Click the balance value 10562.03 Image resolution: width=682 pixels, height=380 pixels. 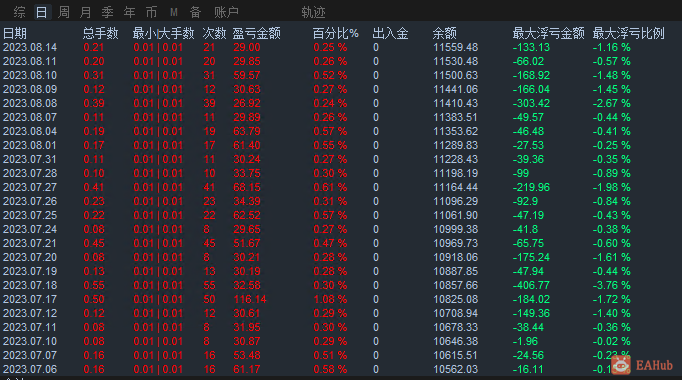click(455, 369)
